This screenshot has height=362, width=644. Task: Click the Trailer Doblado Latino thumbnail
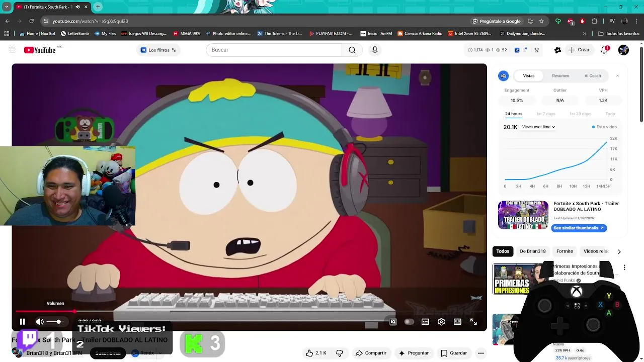click(x=523, y=215)
